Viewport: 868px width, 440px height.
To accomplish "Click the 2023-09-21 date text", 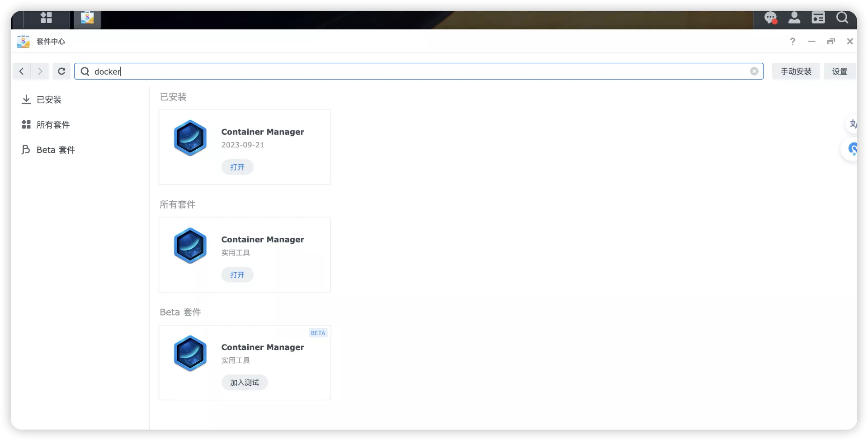I will [x=242, y=145].
